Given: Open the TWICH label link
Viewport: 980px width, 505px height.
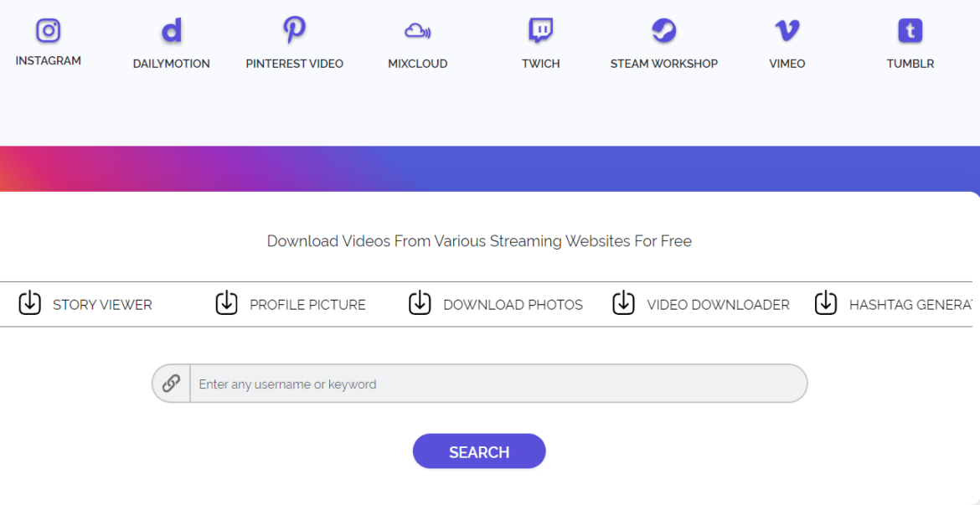Looking at the screenshot, I should [540, 64].
